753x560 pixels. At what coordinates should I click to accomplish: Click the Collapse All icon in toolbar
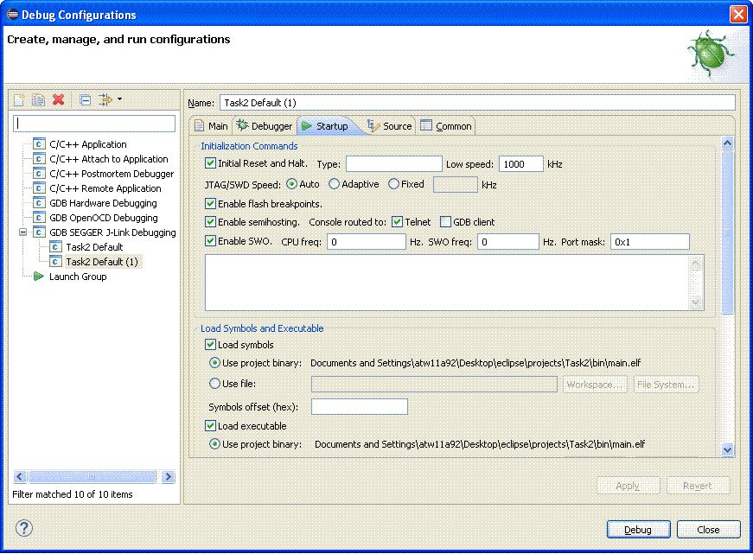point(85,99)
